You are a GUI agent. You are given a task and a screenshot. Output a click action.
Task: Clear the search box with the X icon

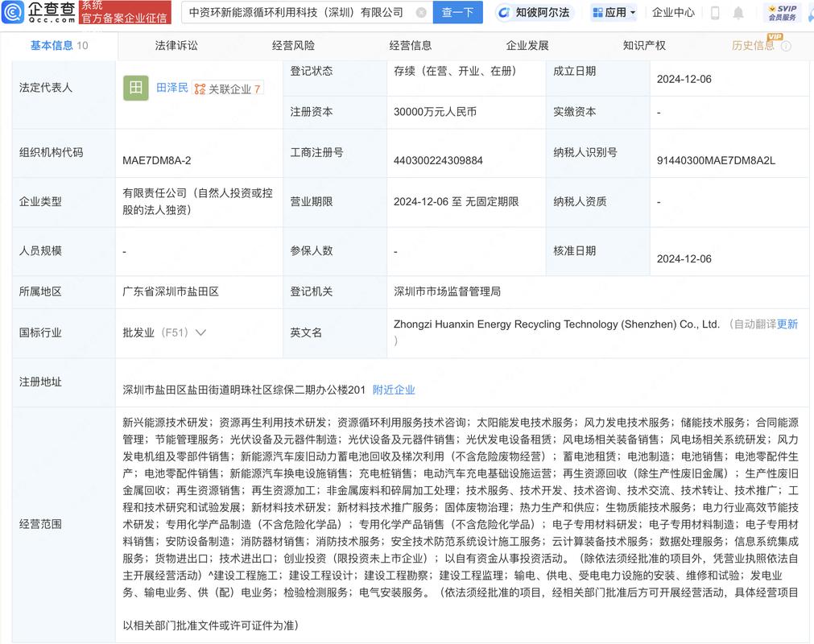coord(422,12)
